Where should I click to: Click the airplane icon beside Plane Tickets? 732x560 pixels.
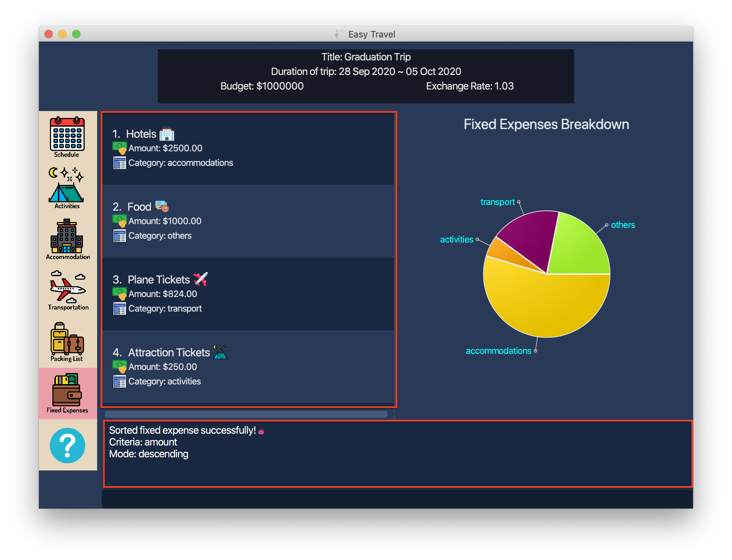point(201,279)
